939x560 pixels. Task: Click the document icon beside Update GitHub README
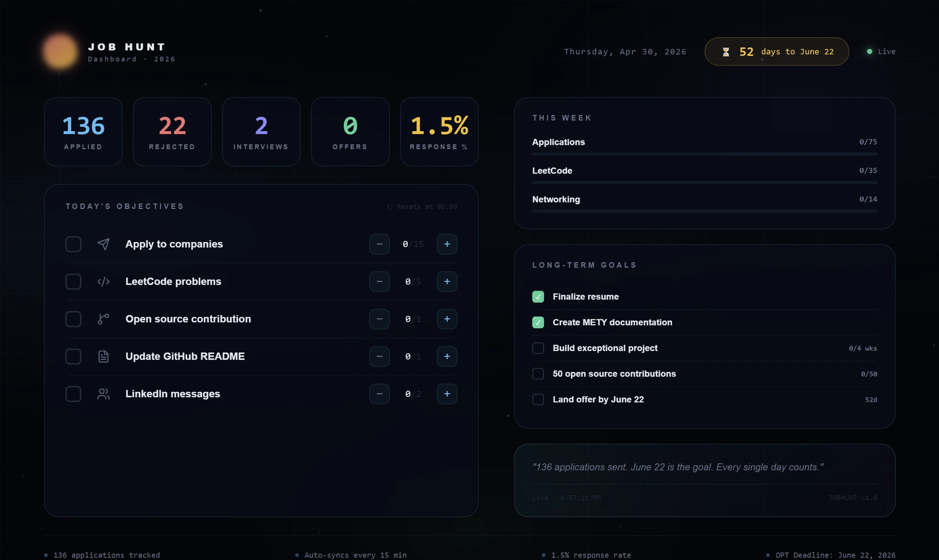tap(103, 357)
